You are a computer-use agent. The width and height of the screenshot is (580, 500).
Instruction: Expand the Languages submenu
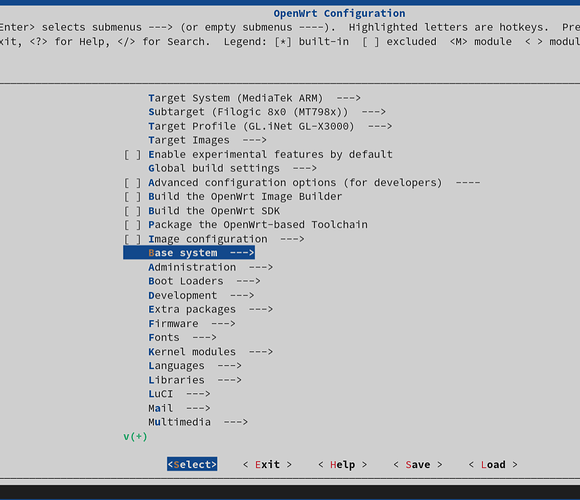coord(195,366)
